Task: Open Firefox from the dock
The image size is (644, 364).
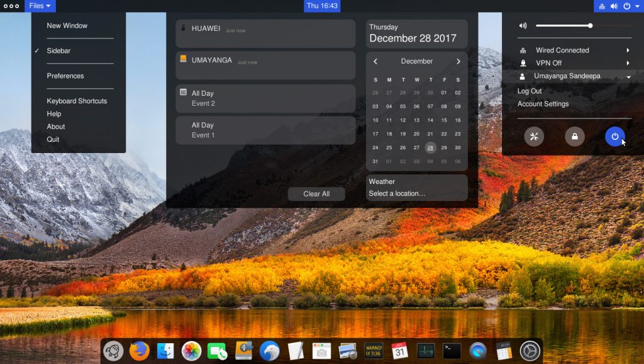Action: click(x=140, y=350)
